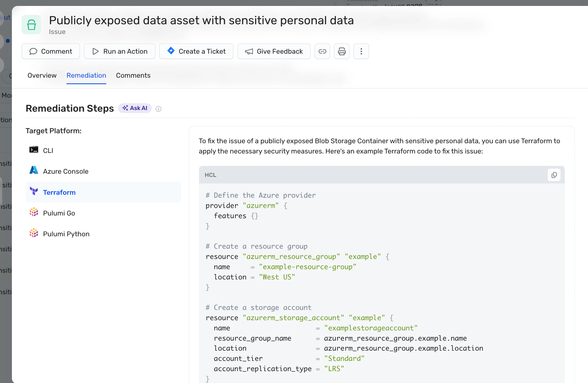Click the print icon button
The width and height of the screenshot is (588, 383).
pyautogui.click(x=342, y=51)
